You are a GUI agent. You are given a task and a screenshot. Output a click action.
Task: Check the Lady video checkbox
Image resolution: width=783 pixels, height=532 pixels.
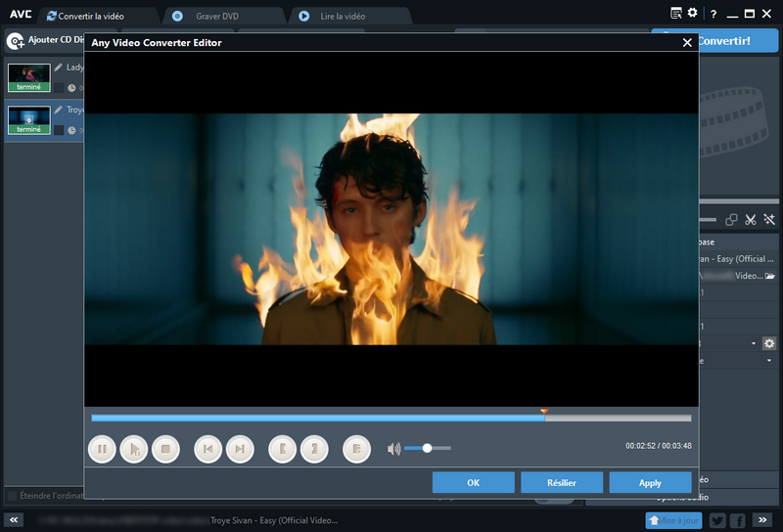click(59, 88)
